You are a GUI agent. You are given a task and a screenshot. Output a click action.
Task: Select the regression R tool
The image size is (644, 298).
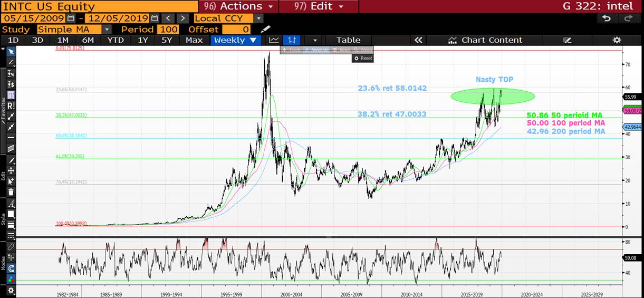[11, 105]
